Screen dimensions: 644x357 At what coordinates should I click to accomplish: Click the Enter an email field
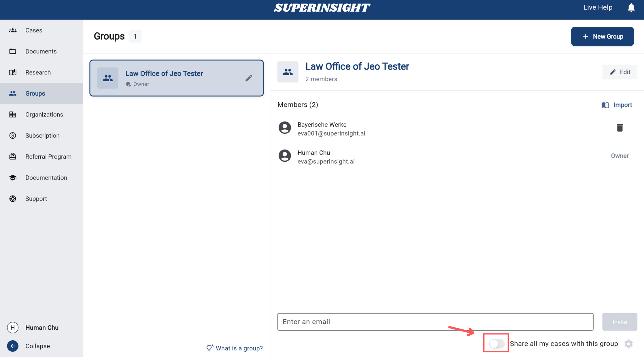point(435,322)
